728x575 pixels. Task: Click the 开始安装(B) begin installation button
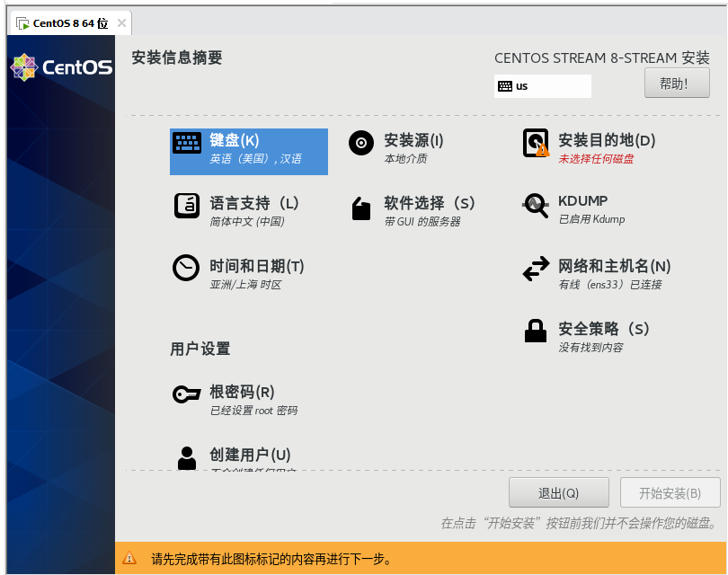670,493
